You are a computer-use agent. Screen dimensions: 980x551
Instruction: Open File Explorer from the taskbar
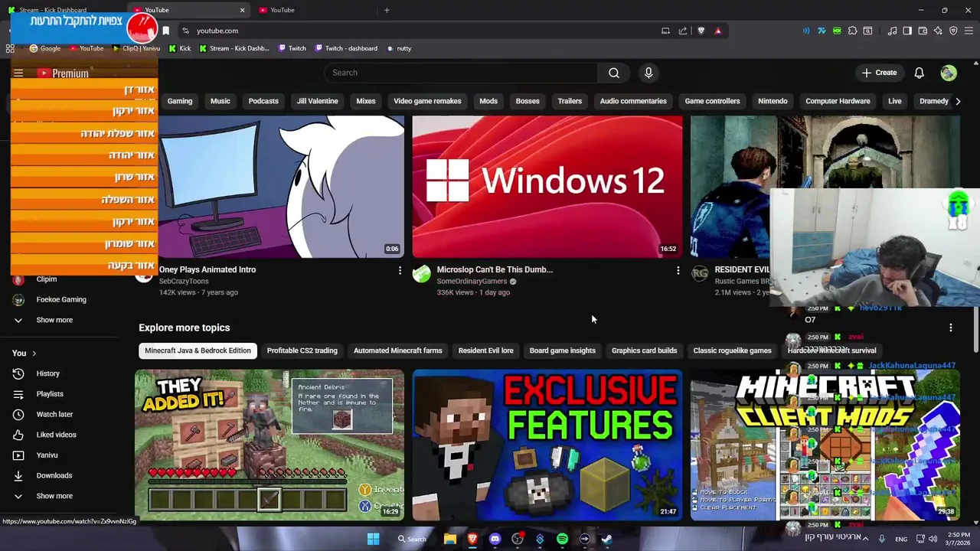tap(450, 539)
